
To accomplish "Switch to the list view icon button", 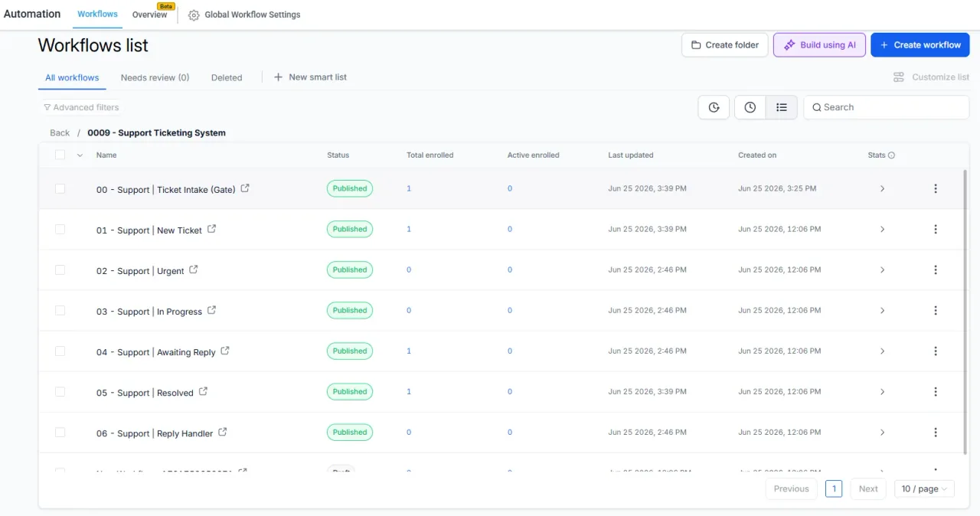I will pyautogui.click(x=782, y=107).
